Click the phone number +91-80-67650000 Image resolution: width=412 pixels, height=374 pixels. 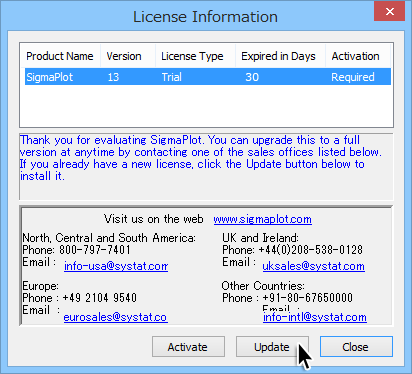point(307,298)
